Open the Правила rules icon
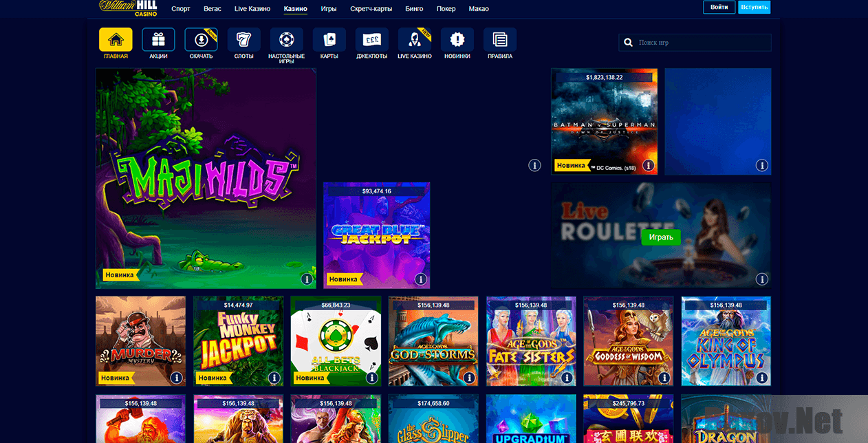The height and width of the screenshot is (443, 868). (499, 39)
